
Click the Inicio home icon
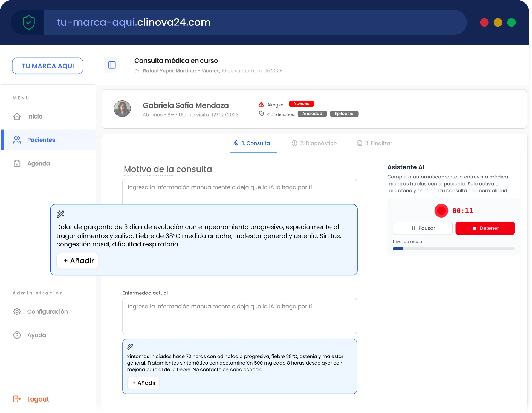point(17,117)
